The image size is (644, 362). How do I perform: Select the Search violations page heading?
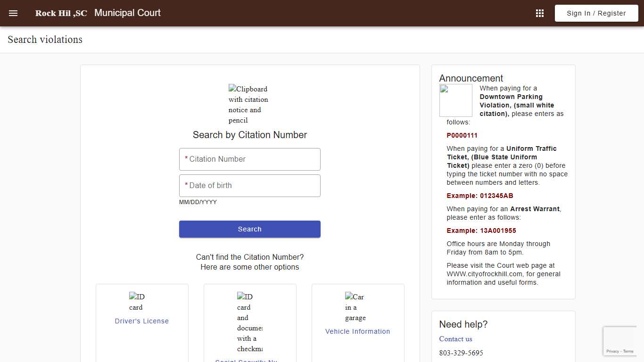pyautogui.click(x=45, y=40)
